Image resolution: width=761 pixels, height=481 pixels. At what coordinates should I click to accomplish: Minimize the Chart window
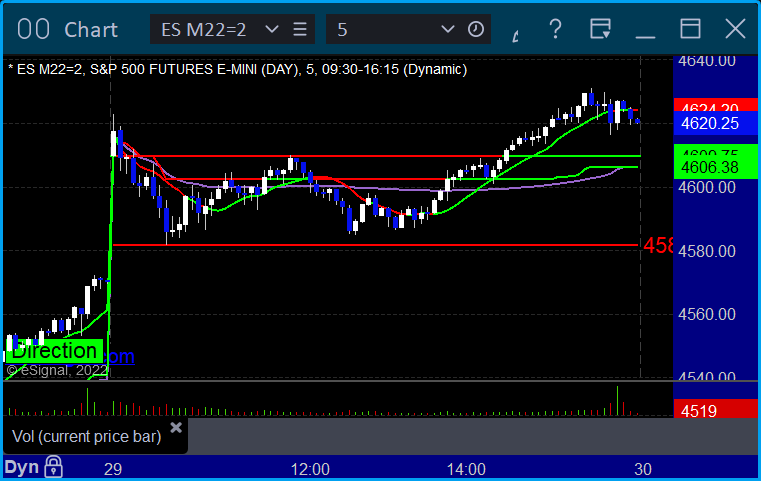pyautogui.click(x=645, y=36)
